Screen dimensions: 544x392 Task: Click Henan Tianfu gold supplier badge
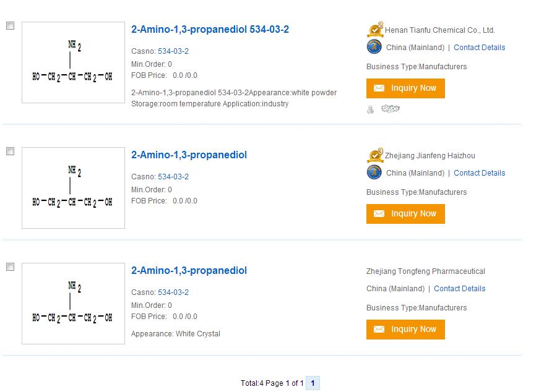[375, 30]
